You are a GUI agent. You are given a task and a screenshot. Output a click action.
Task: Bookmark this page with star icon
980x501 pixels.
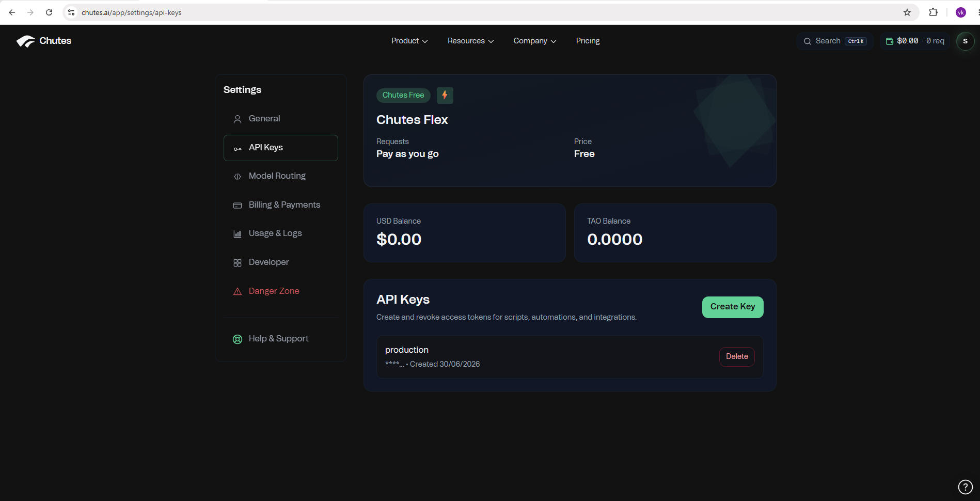(907, 12)
